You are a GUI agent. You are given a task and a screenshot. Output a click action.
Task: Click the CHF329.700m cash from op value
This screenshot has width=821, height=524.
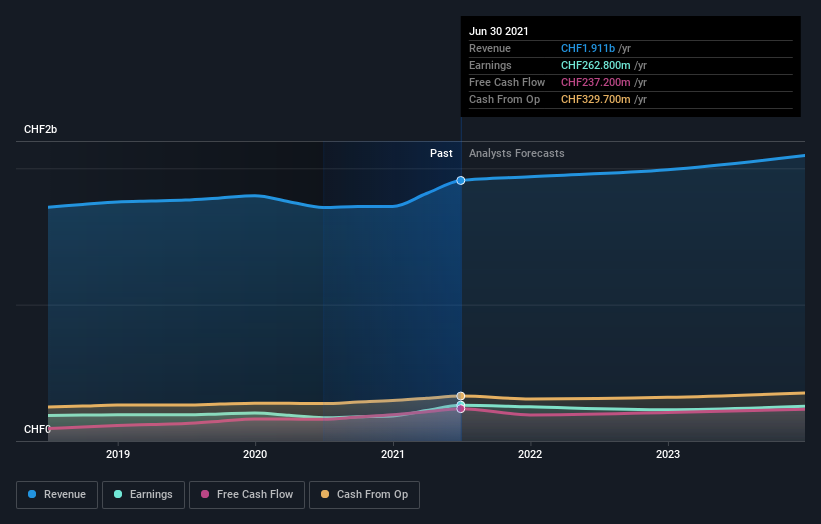[x=595, y=99]
